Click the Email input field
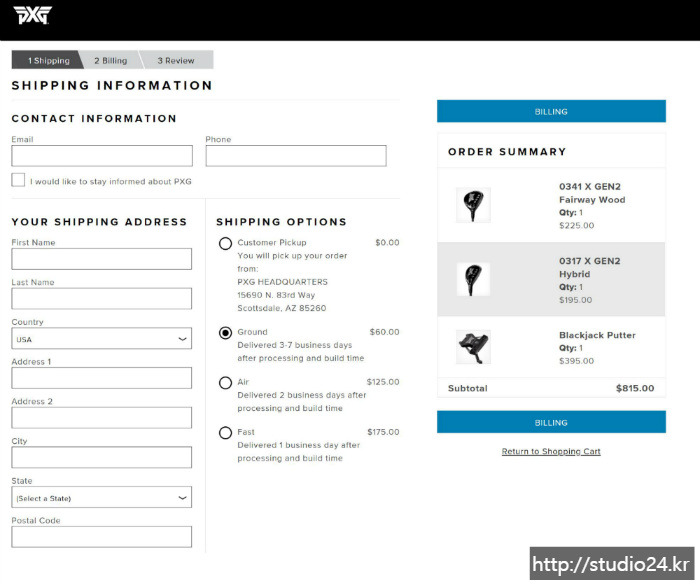 click(102, 156)
